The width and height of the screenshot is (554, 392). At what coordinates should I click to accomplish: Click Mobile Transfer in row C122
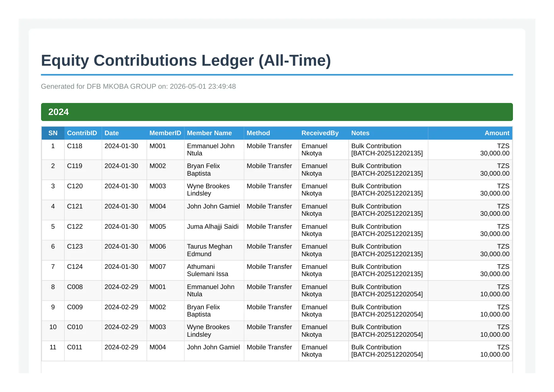pos(269,226)
